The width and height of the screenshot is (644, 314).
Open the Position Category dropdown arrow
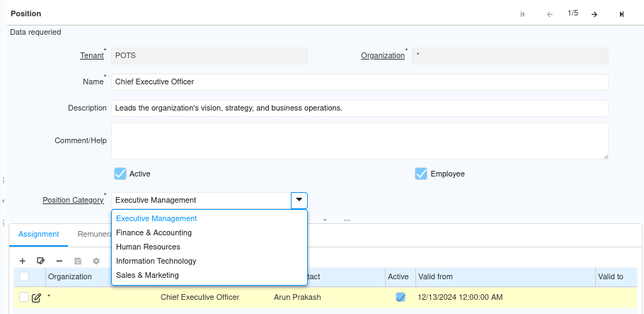point(299,201)
